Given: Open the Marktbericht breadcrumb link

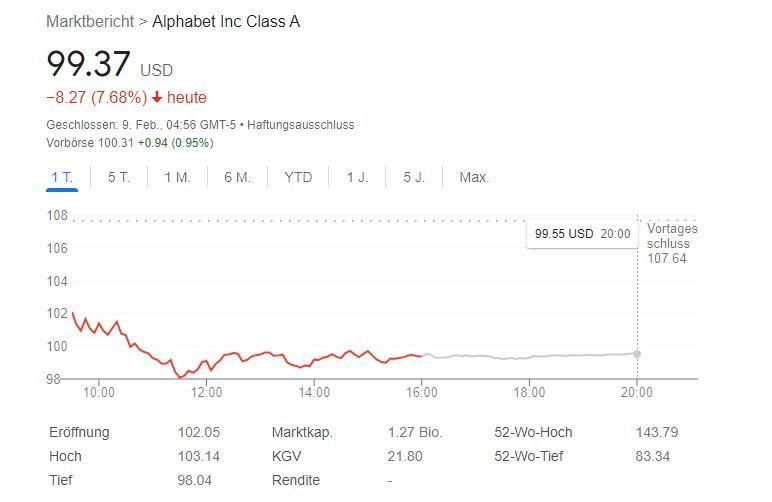Looking at the screenshot, I should coord(90,21).
